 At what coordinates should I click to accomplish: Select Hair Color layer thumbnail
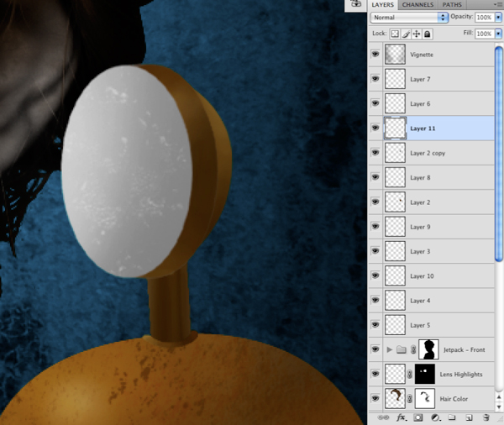point(395,399)
